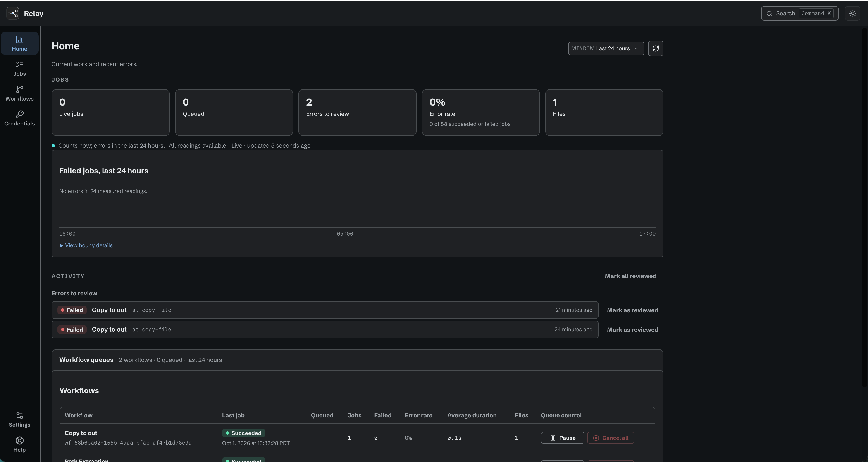Open the Queued jobs card
This screenshot has height=462, width=868.
pyautogui.click(x=234, y=113)
